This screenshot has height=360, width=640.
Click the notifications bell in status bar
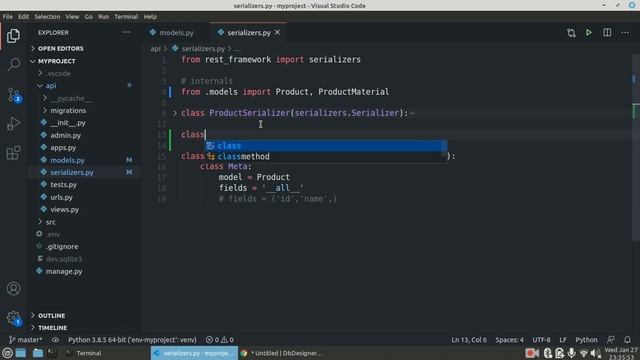(627, 340)
